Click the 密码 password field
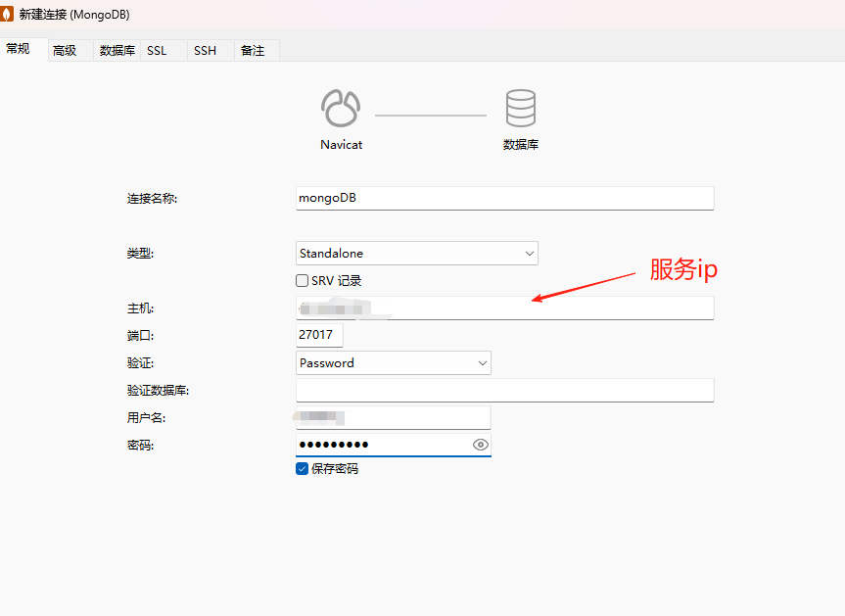 (394, 446)
